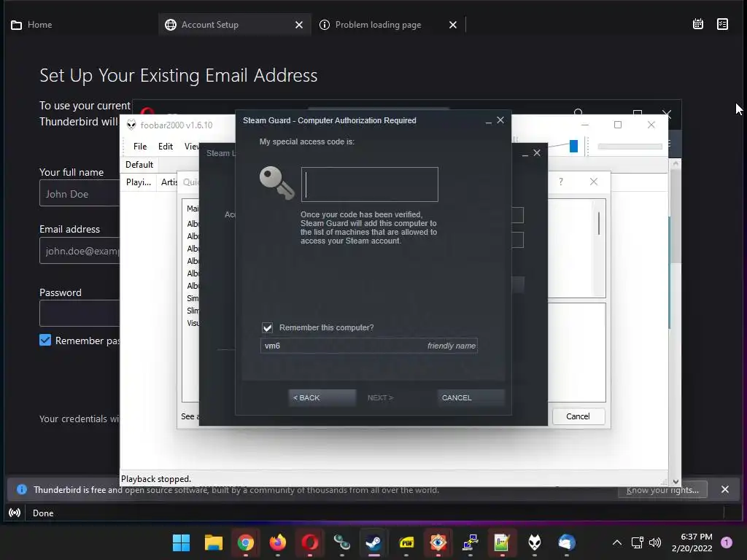Close the Account Setup tab
This screenshot has height=560, width=747.
click(298, 25)
